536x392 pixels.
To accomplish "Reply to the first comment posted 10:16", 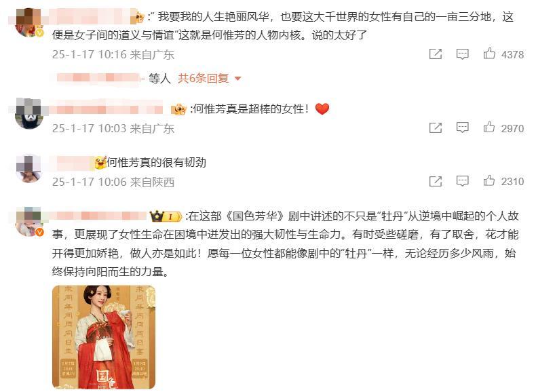I will click(x=462, y=54).
